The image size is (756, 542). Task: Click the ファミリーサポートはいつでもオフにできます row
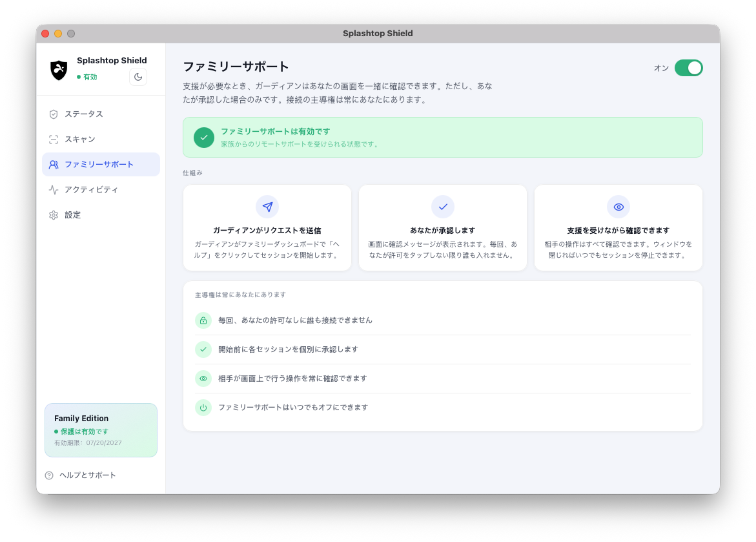(443, 408)
